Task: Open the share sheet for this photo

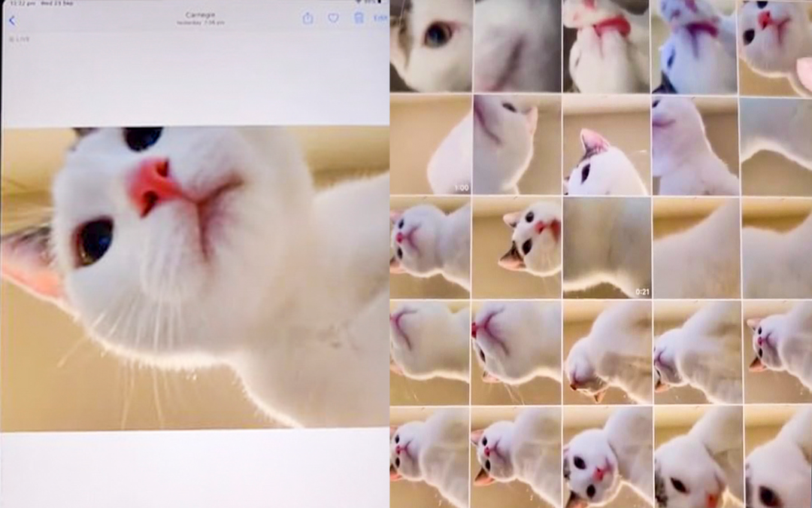Action: coord(308,18)
